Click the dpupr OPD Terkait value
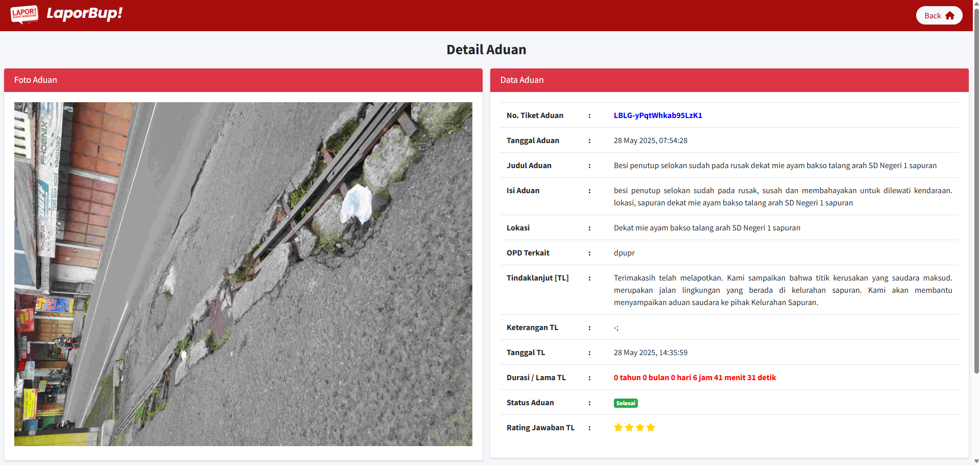Viewport: 980px width, 465px height. 624,253
